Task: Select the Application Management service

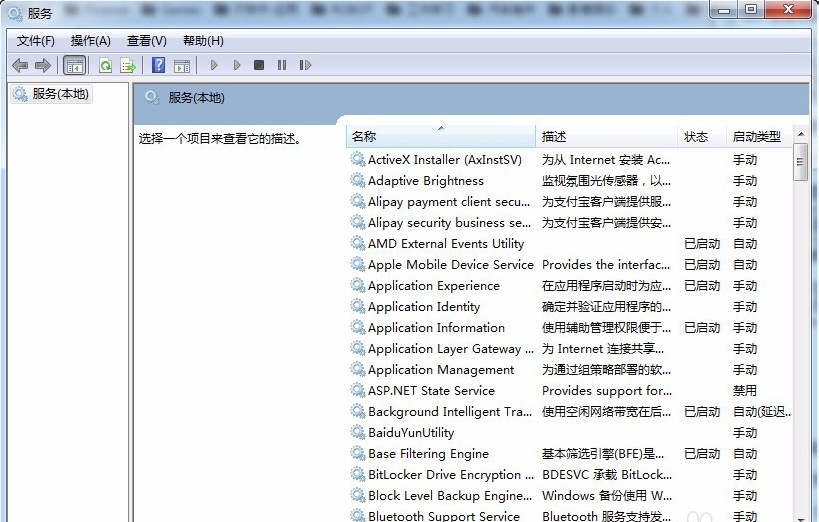Action: click(x=441, y=370)
